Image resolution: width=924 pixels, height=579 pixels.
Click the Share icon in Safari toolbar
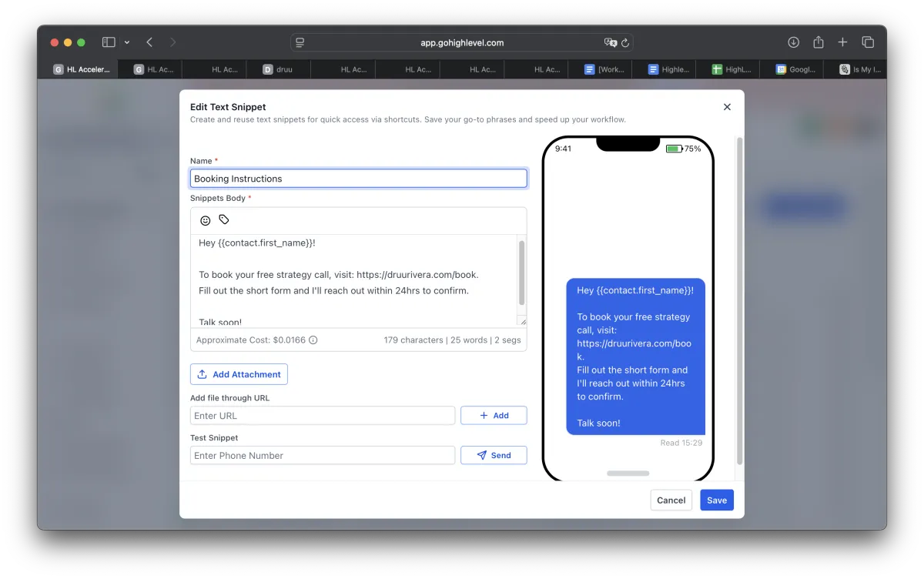pyautogui.click(x=819, y=42)
